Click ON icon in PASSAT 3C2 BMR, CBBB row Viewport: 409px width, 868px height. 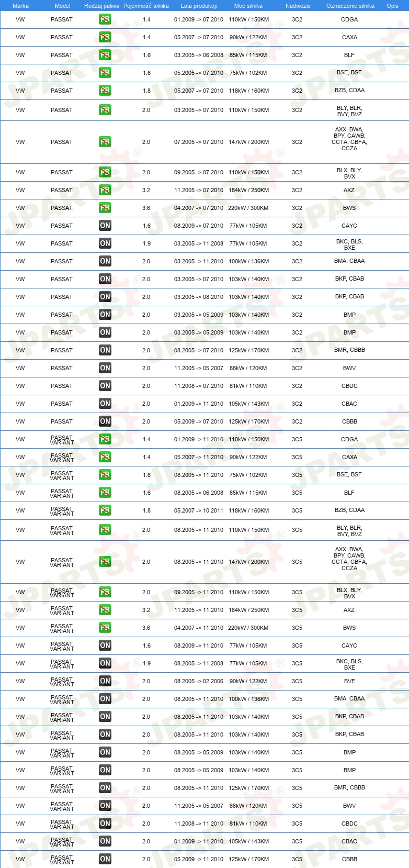(105, 350)
